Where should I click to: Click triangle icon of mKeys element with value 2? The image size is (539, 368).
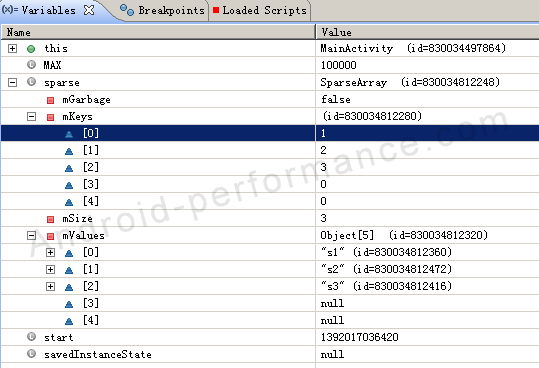(x=69, y=151)
